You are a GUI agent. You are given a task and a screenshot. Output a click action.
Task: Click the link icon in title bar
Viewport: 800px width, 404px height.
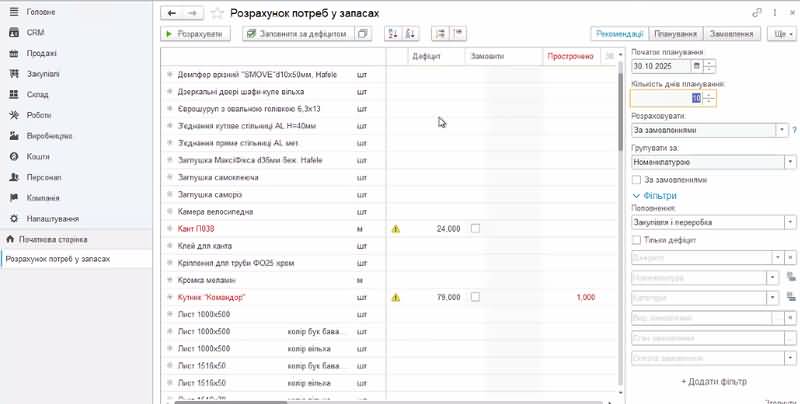coord(755,11)
